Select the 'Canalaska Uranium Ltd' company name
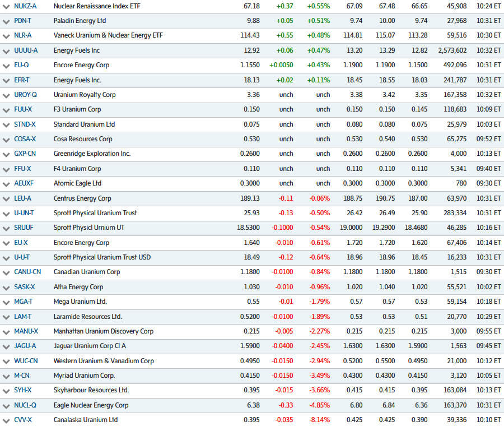 click(x=86, y=420)
